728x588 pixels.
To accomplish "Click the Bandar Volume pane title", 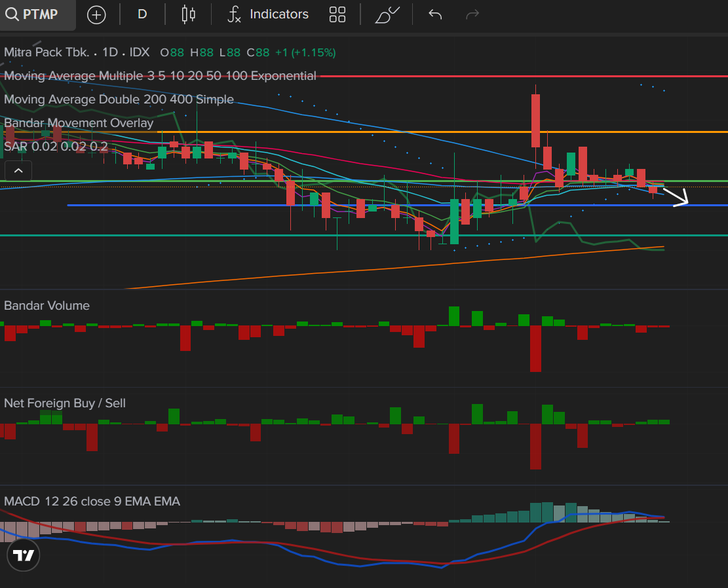I will pos(47,306).
